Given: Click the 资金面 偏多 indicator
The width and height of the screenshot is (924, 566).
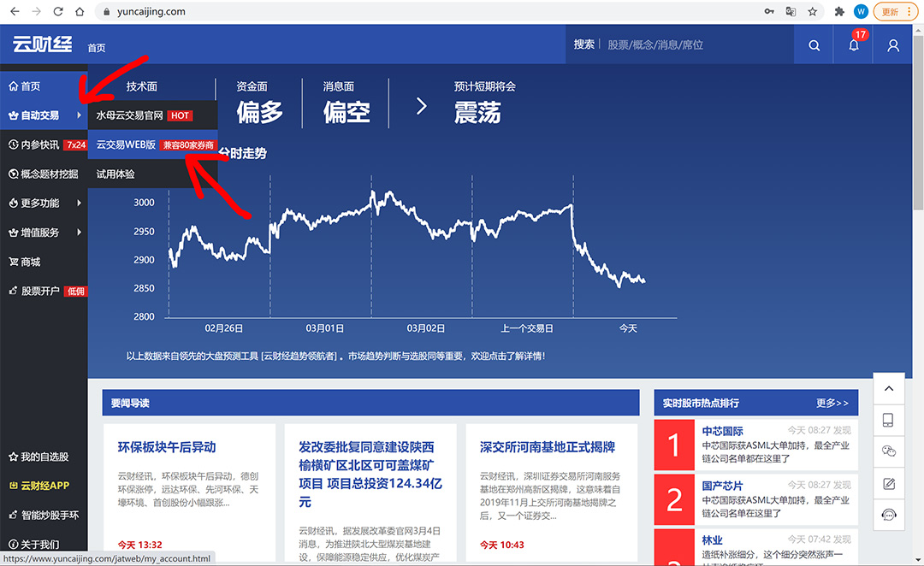Looking at the screenshot, I should (x=259, y=103).
